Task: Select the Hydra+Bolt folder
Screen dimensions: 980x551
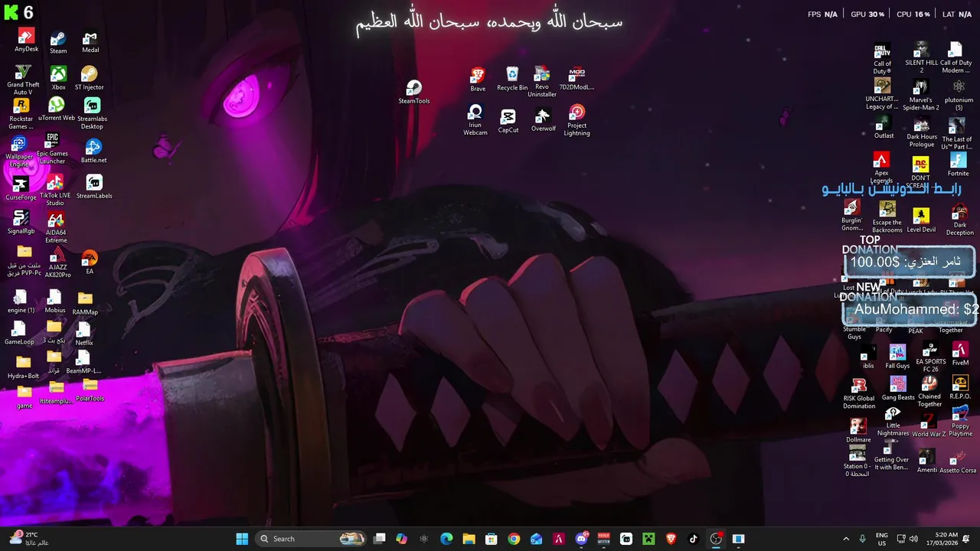Action: click(x=23, y=367)
